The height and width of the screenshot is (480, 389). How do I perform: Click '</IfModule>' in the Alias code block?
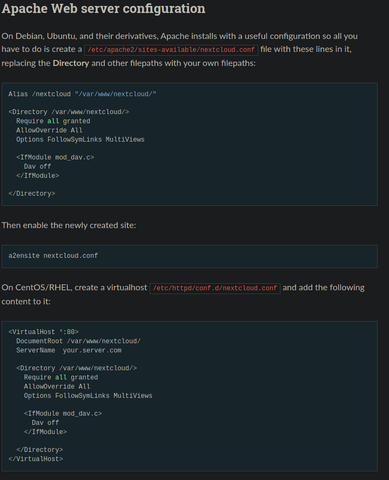pos(38,175)
